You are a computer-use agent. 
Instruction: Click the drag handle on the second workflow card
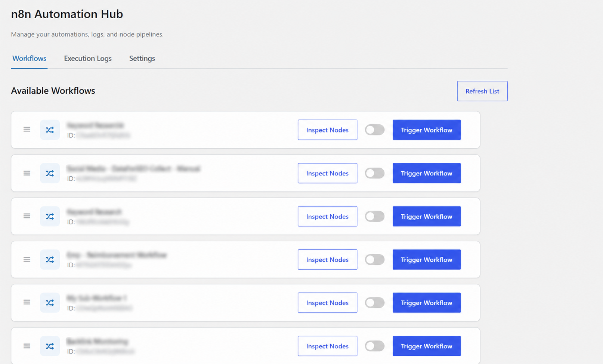[x=27, y=173]
